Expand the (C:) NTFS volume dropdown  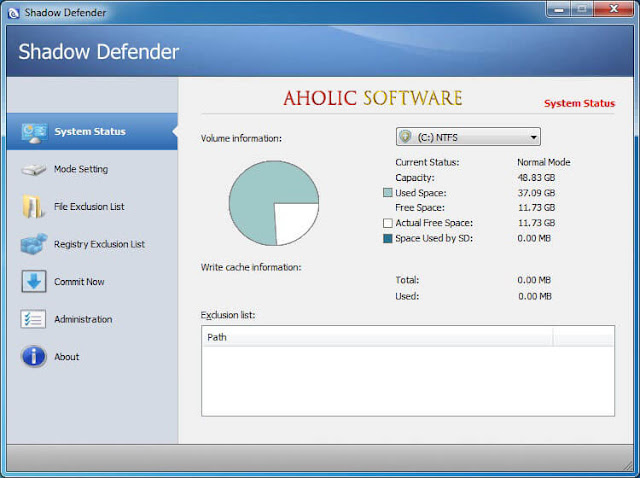pos(468,137)
